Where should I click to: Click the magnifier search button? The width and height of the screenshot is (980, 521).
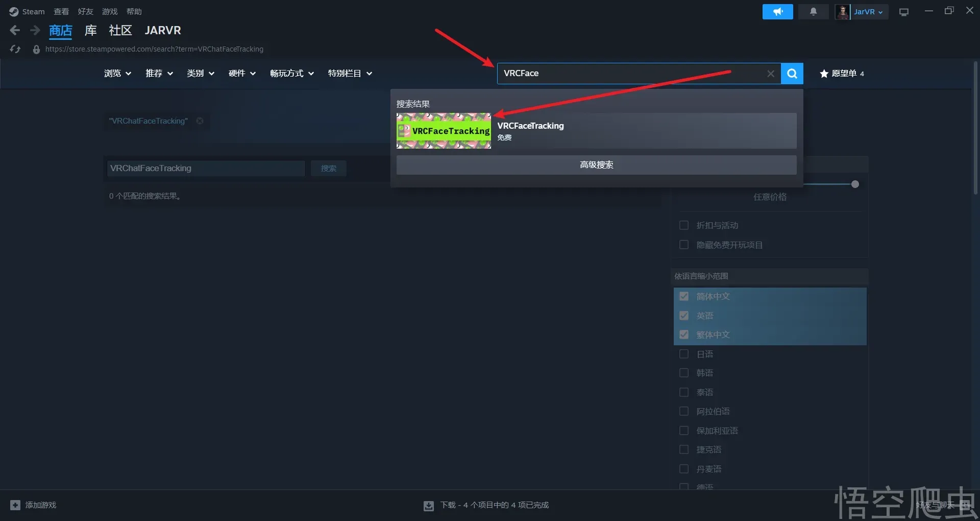coord(792,74)
